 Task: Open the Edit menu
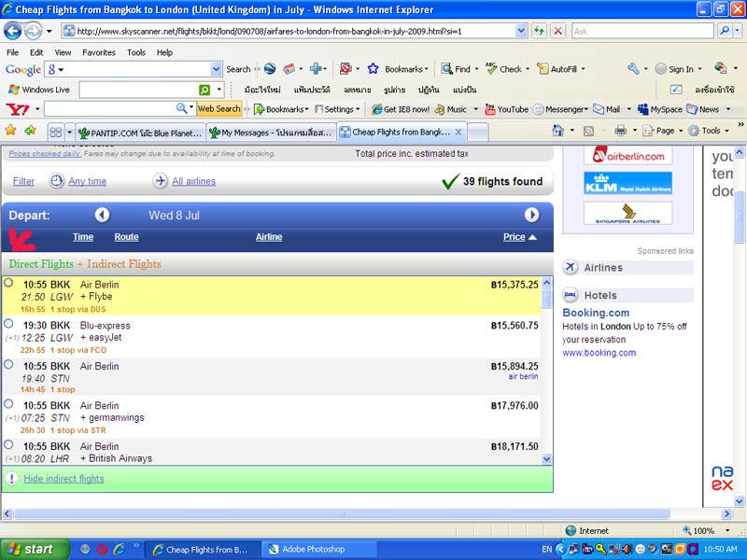click(36, 52)
